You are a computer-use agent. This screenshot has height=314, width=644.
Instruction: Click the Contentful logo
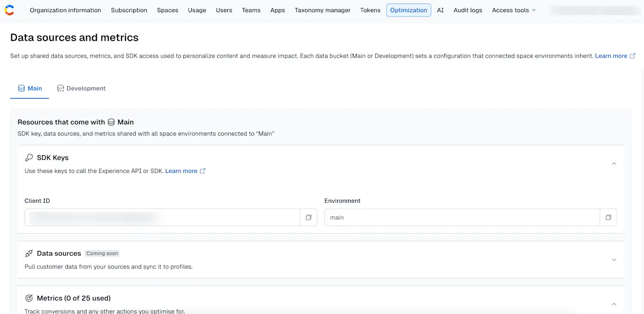click(x=10, y=10)
